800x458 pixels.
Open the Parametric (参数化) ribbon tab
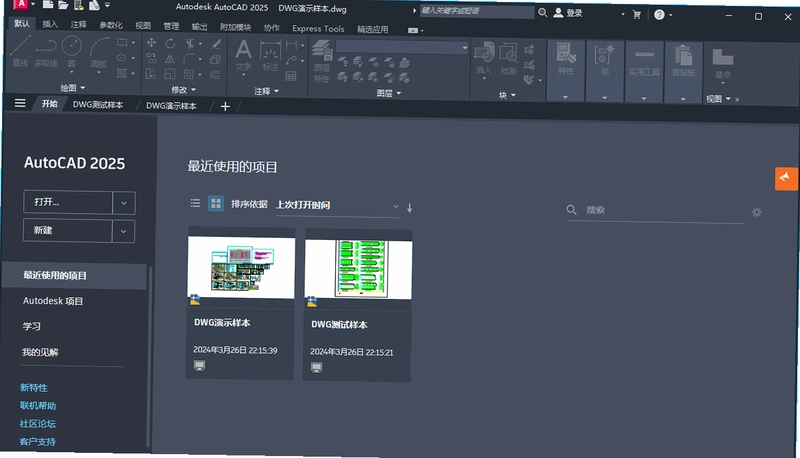(x=111, y=25)
